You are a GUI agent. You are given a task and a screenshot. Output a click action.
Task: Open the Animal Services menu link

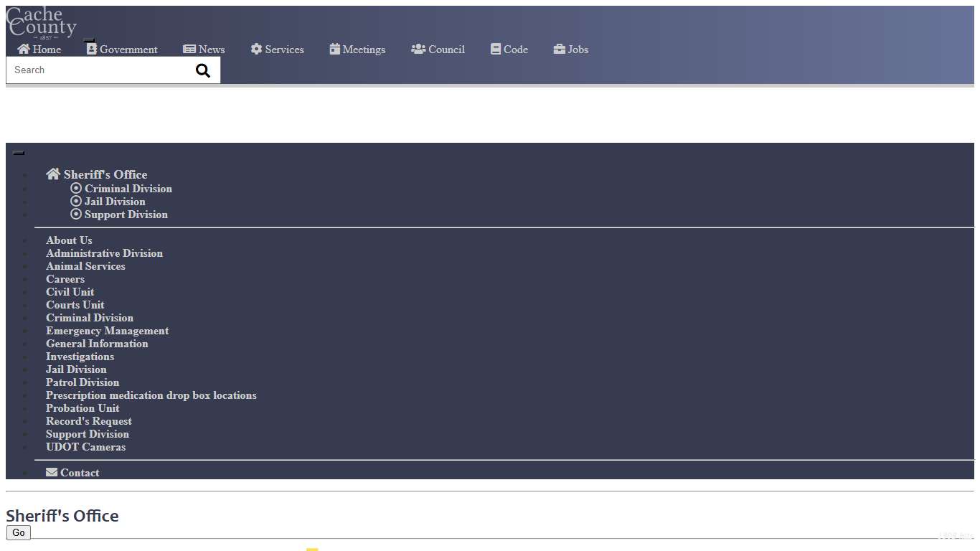coord(85,266)
